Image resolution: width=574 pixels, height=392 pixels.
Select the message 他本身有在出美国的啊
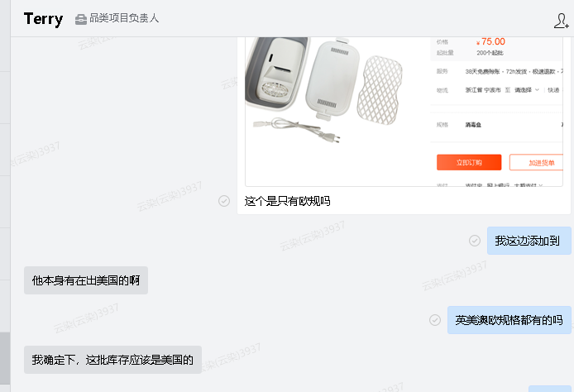pos(86,280)
